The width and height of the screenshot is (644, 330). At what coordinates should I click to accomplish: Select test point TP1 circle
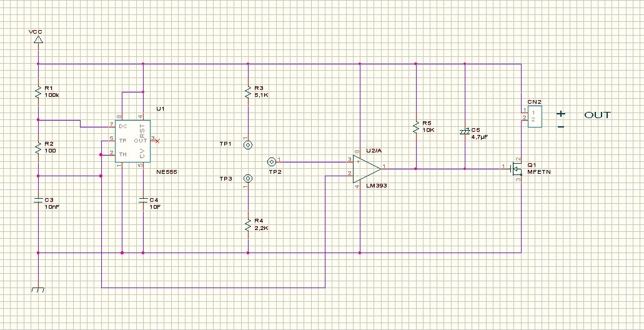[247, 144]
